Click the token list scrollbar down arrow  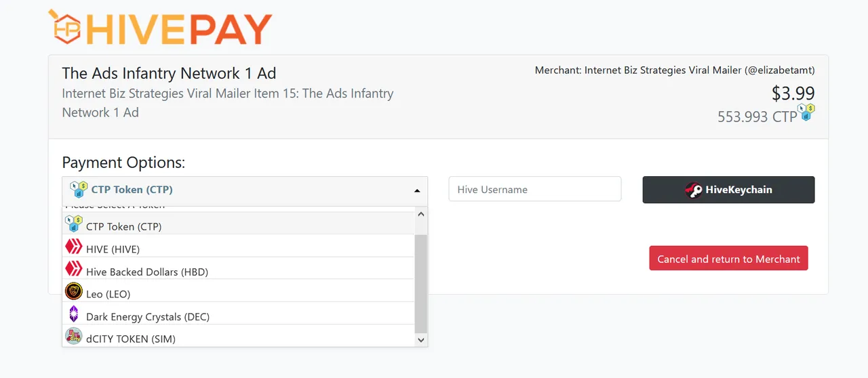[x=421, y=340]
